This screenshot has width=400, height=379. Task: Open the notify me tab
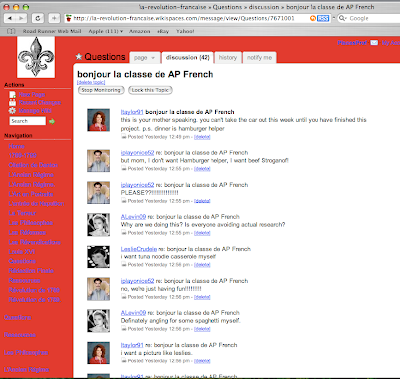coord(259,58)
